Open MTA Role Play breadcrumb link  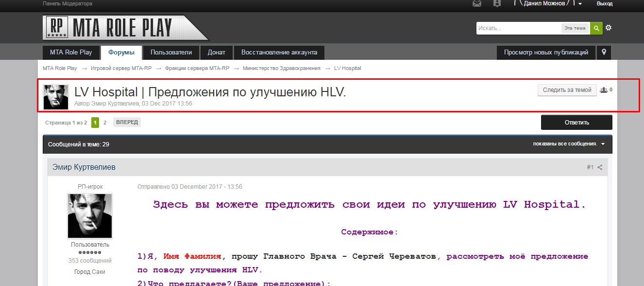click(x=60, y=68)
